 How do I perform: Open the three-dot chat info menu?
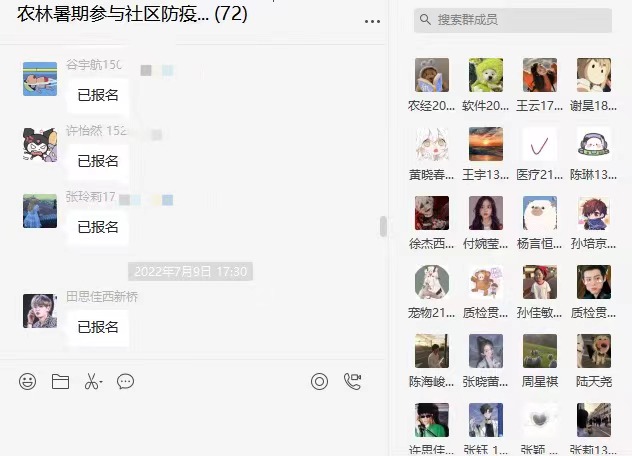tap(372, 21)
